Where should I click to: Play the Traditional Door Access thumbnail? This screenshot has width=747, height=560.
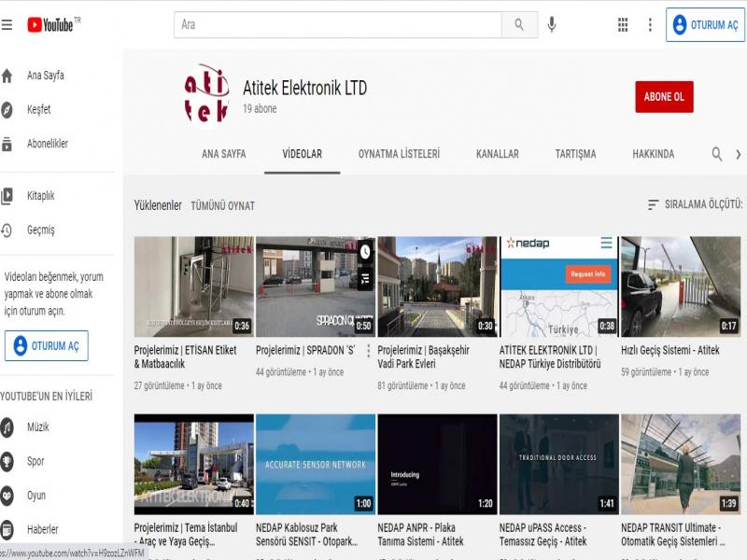click(558, 464)
